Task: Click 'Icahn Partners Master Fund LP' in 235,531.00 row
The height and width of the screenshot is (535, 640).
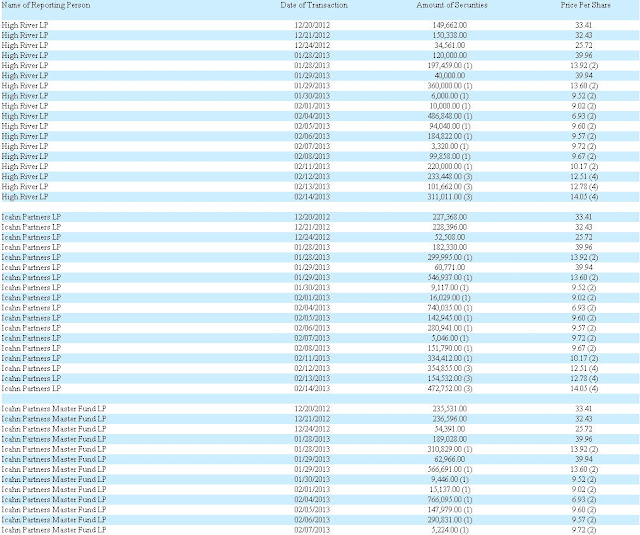Action: click(x=54, y=409)
